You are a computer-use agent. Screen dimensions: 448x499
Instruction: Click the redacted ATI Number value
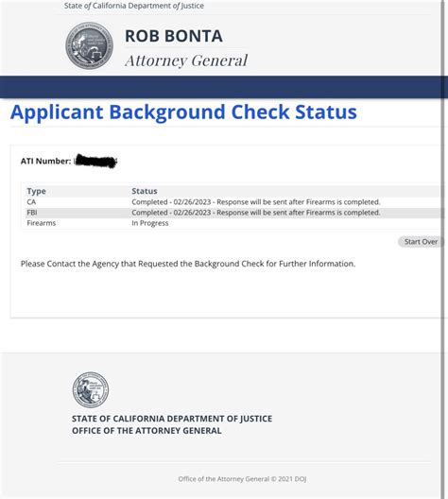[x=95, y=162]
